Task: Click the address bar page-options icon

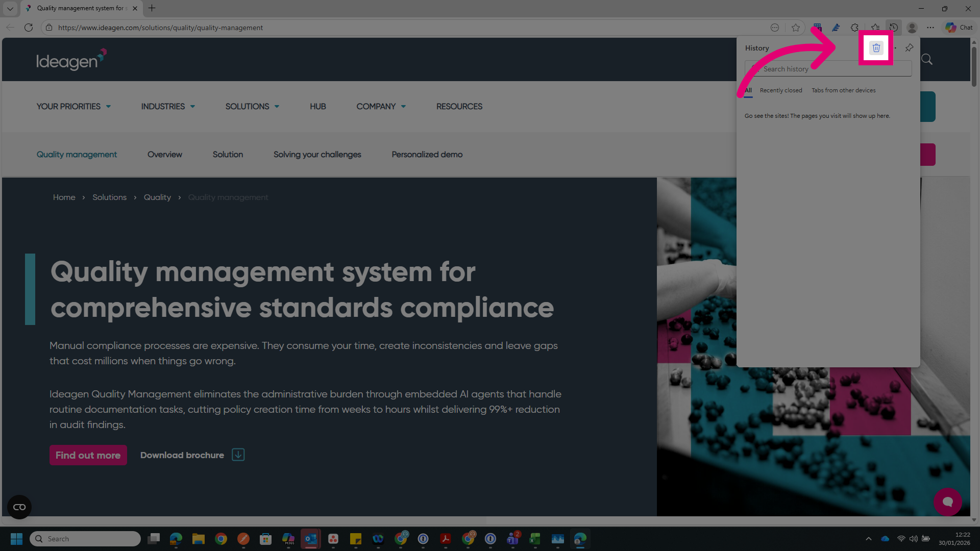Action: click(x=775, y=28)
